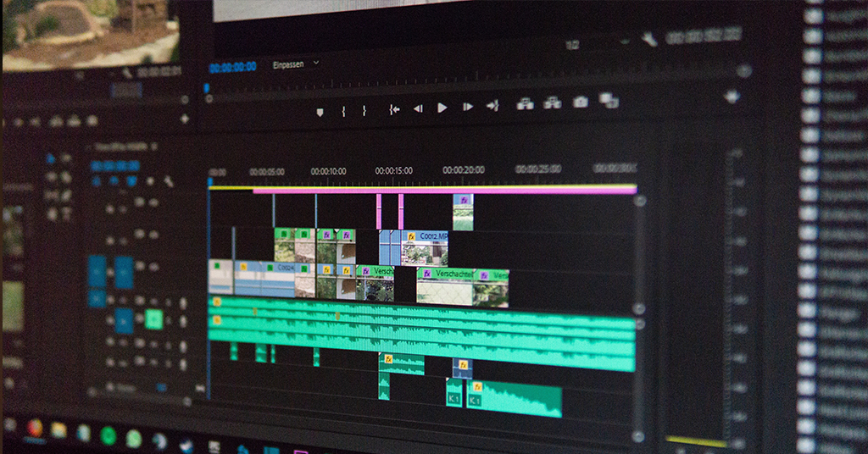Open the Premiere Pro purple taskbar icon
Screen dimensions: 868x454
(x=299, y=451)
